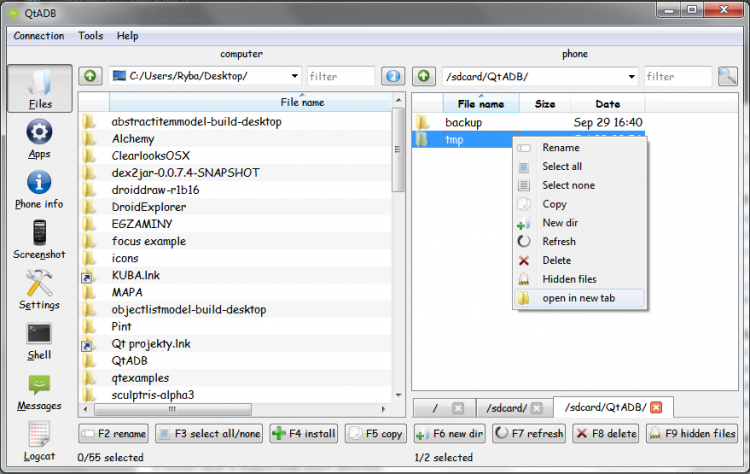The width and height of the screenshot is (750, 474).
Task: Choose Hidden files from context menu
Action: (x=579, y=279)
